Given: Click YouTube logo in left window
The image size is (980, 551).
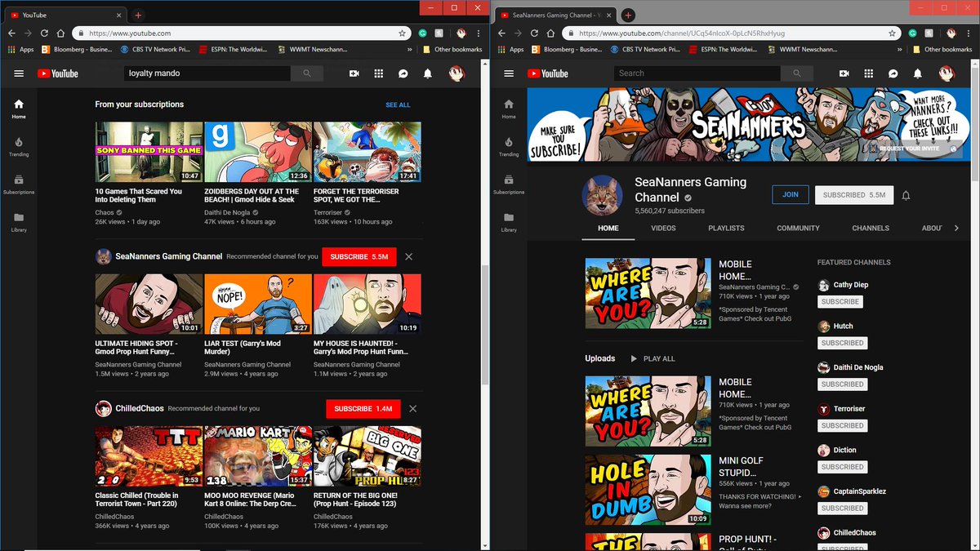Looking at the screenshot, I should click(57, 73).
